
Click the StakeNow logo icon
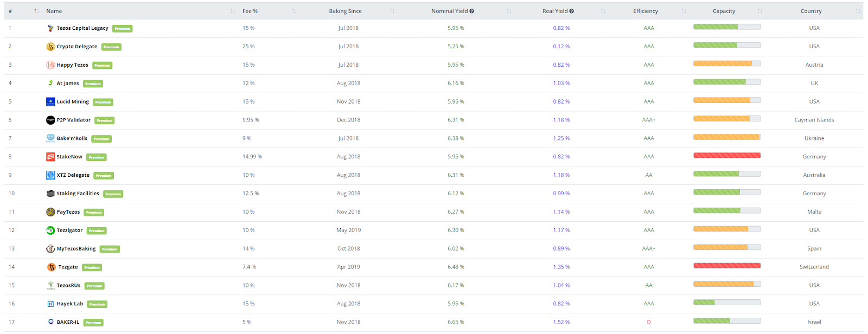pos(50,157)
